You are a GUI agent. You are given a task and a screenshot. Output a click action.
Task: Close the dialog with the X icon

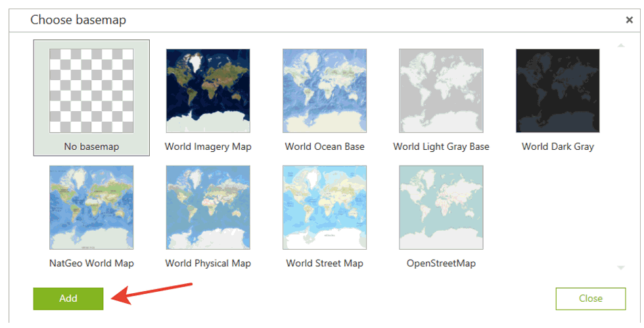point(629,20)
